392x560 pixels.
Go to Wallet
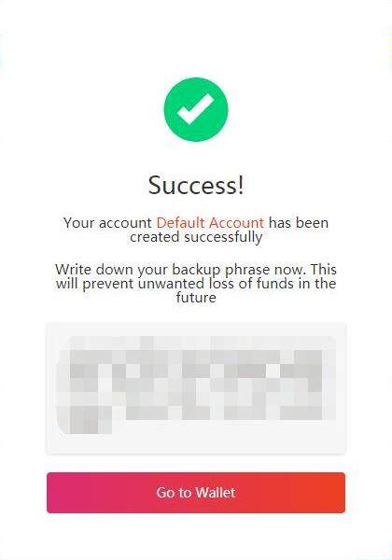196,493
